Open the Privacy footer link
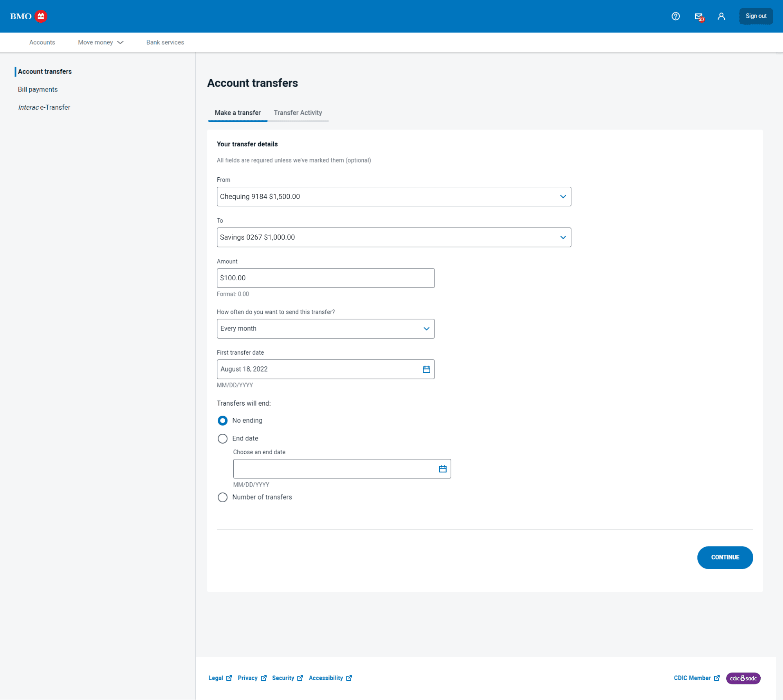 (247, 678)
